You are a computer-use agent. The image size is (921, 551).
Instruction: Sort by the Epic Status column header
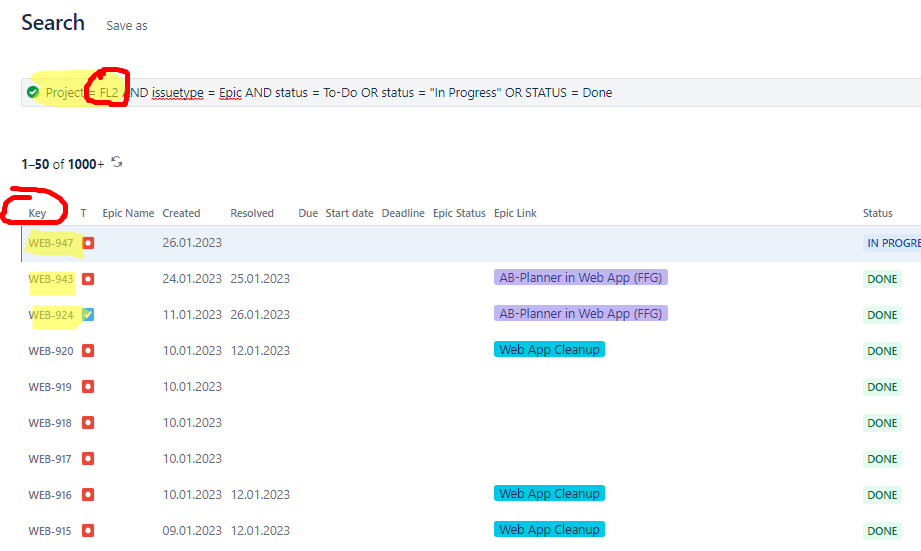click(x=459, y=213)
